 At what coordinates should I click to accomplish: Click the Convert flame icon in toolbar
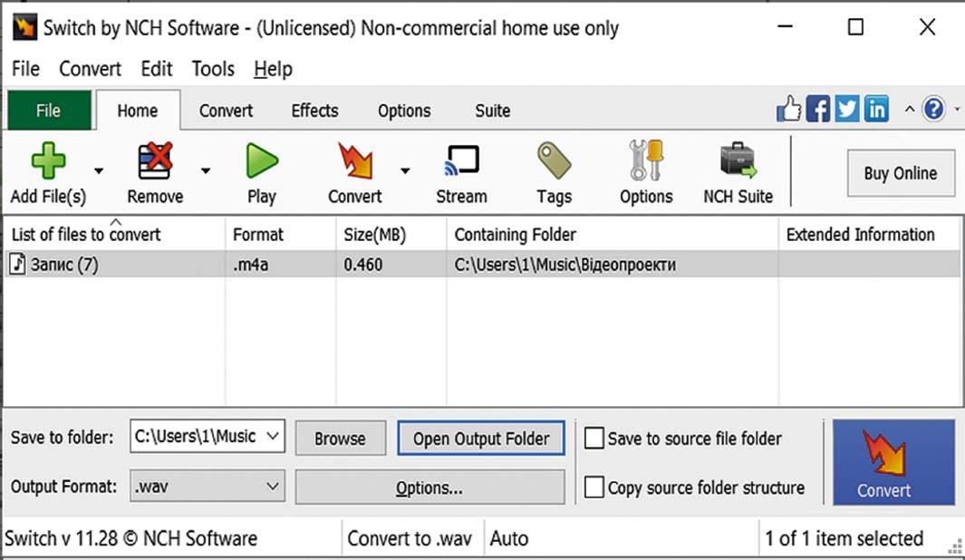tap(355, 160)
